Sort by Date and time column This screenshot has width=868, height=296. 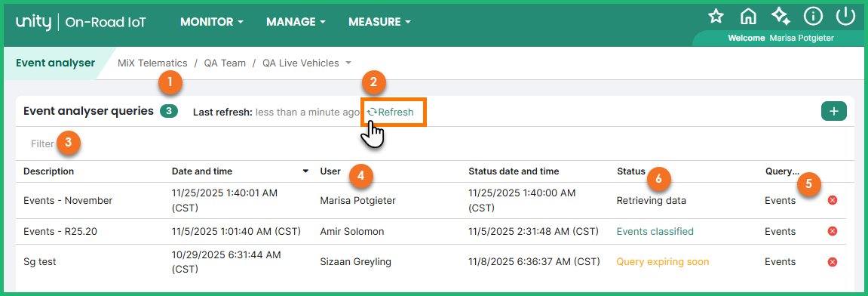202,171
